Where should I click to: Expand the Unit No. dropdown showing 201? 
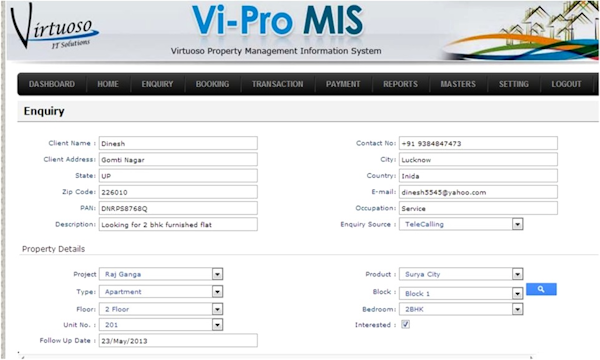(161, 325)
